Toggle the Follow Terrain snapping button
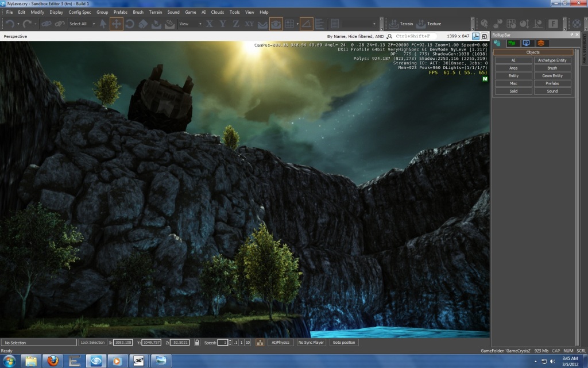Screen dimensions: 588x368 pyautogui.click(x=262, y=24)
